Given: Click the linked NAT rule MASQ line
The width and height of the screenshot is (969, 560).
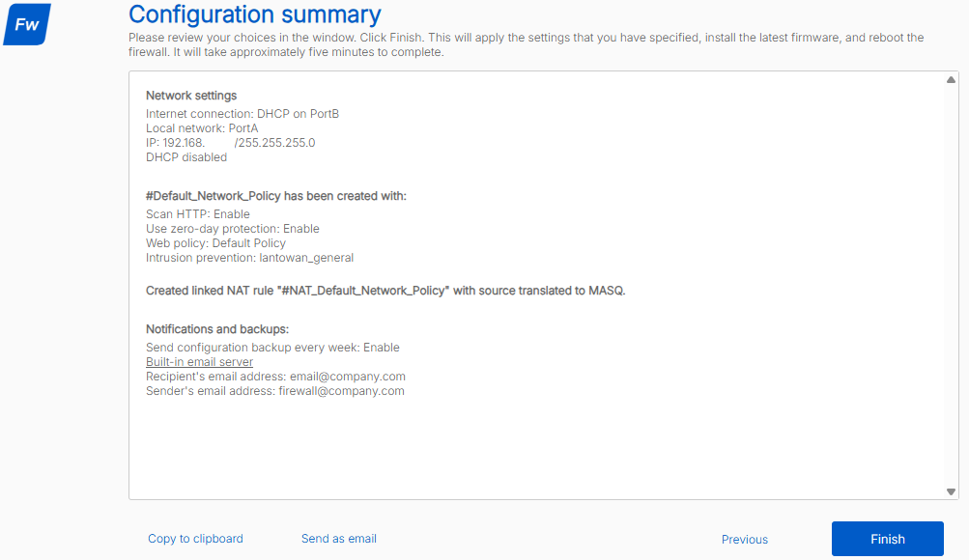Looking at the screenshot, I should [385, 291].
